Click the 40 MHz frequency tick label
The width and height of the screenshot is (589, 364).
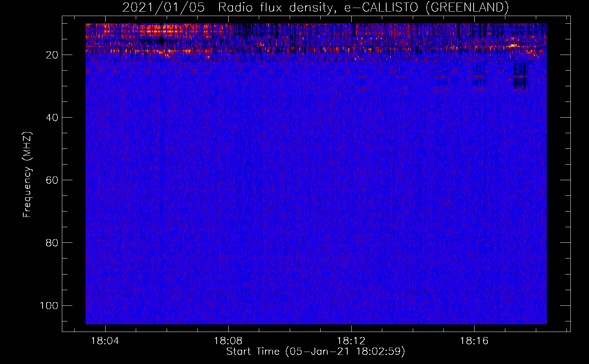pos(52,118)
